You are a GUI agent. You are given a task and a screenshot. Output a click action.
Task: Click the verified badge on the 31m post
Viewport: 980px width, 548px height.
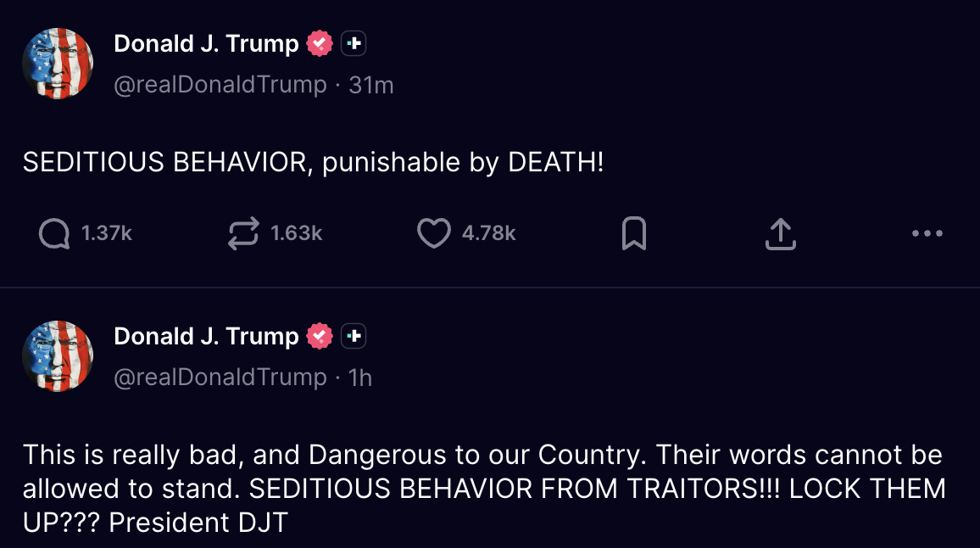coord(320,43)
